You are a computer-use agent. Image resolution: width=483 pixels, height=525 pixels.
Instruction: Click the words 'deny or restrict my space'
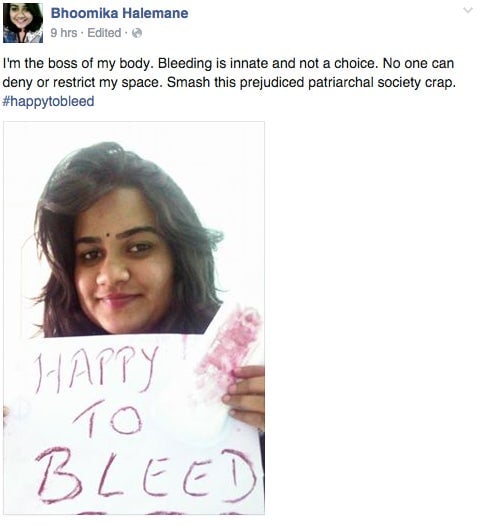81,82
